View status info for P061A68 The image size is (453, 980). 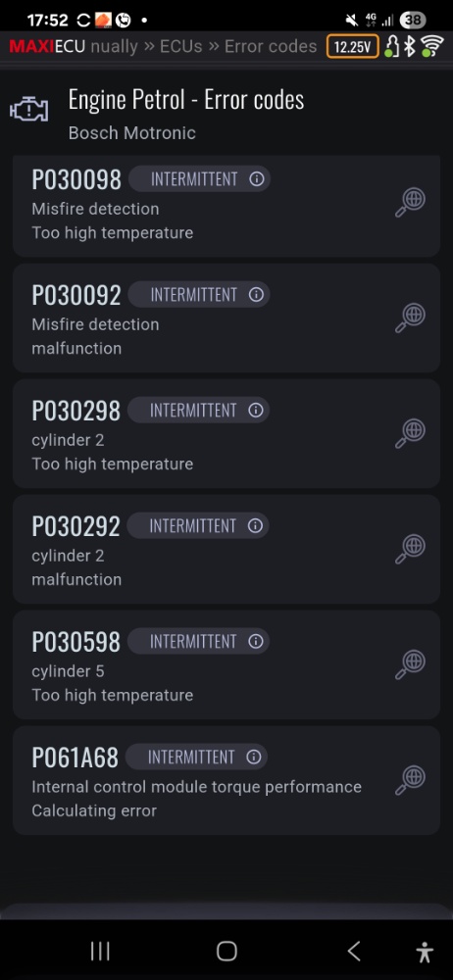tap(253, 758)
